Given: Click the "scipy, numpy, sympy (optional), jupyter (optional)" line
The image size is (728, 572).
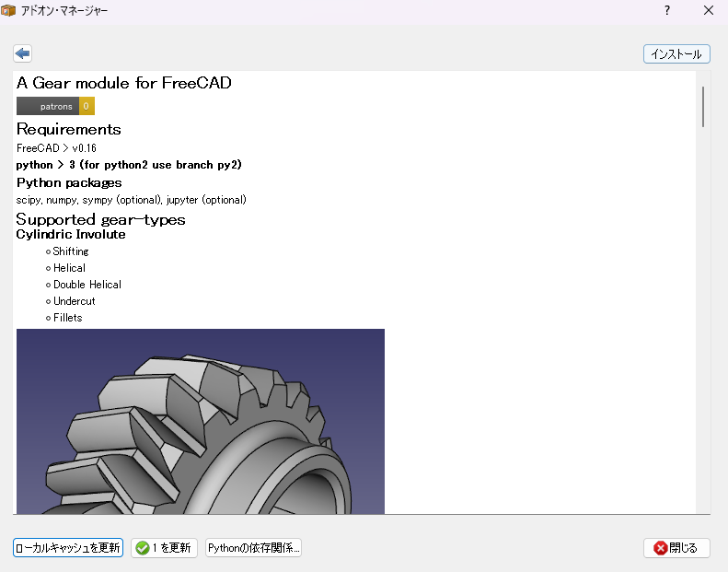Looking at the screenshot, I should (131, 200).
